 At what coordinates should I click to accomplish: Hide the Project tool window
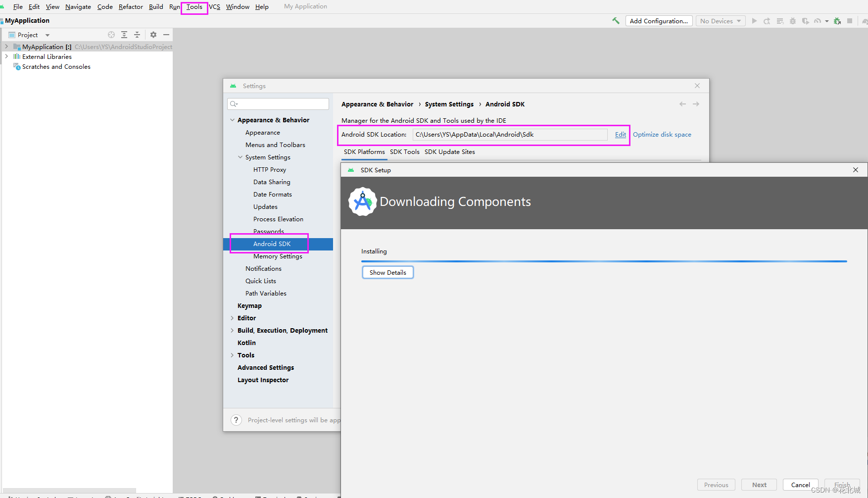[166, 35]
